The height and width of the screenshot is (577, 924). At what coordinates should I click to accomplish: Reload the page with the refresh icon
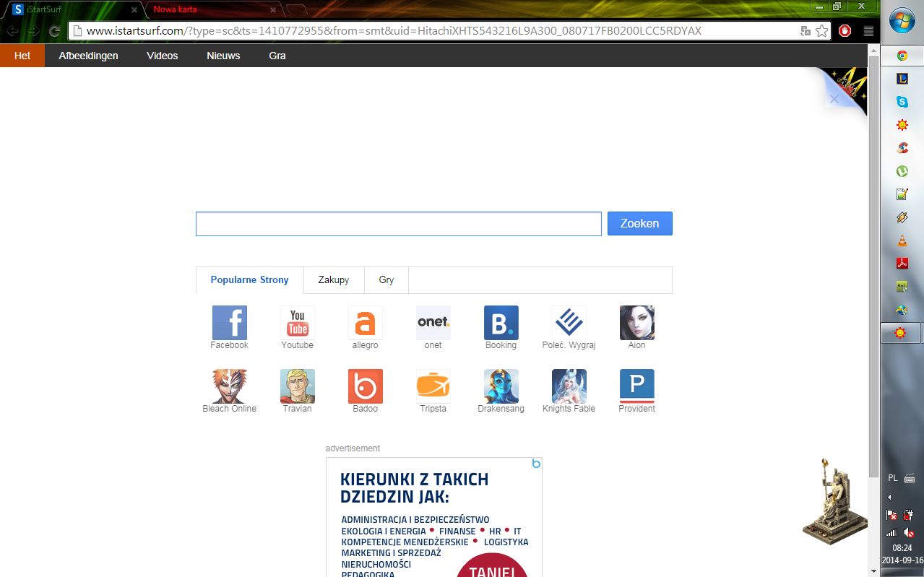[x=54, y=31]
